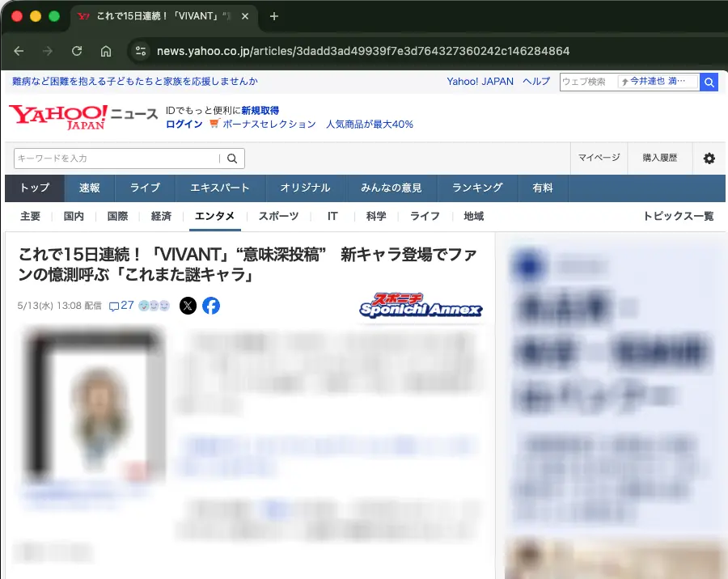Open the Yahoo! JAPAN top link
Screen dimensions: 728x579
coord(480,82)
